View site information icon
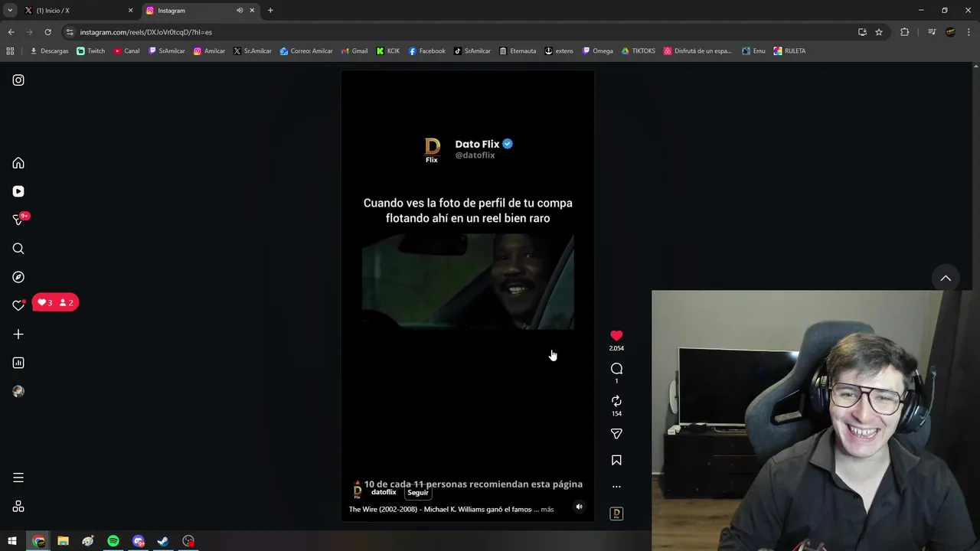Image resolution: width=980 pixels, height=551 pixels. pyautogui.click(x=70, y=32)
